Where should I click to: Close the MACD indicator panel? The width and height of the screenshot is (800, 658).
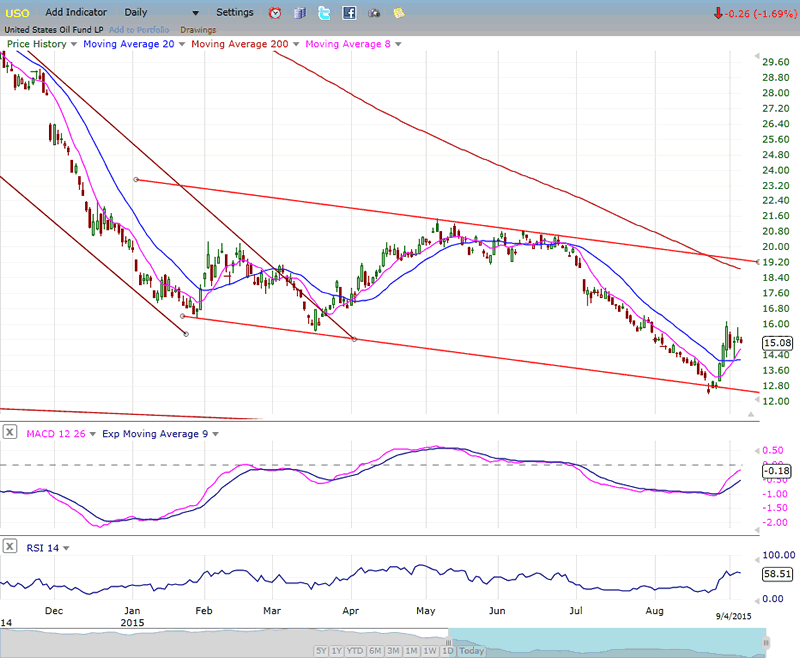point(10,433)
